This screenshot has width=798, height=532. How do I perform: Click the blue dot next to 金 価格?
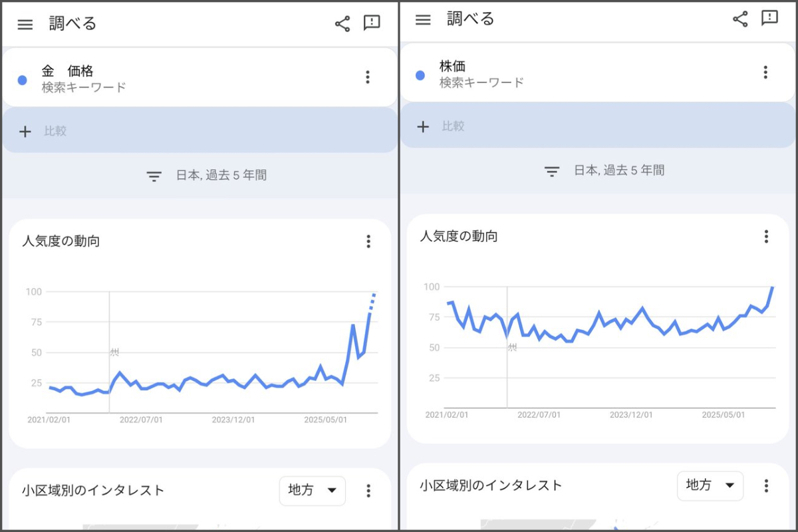coord(22,80)
